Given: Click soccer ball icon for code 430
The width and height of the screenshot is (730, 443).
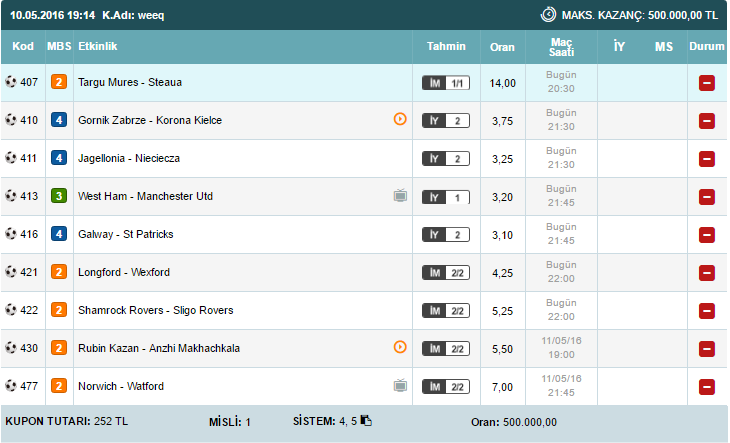Looking at the screenshot, I should (x=11, y=348).
